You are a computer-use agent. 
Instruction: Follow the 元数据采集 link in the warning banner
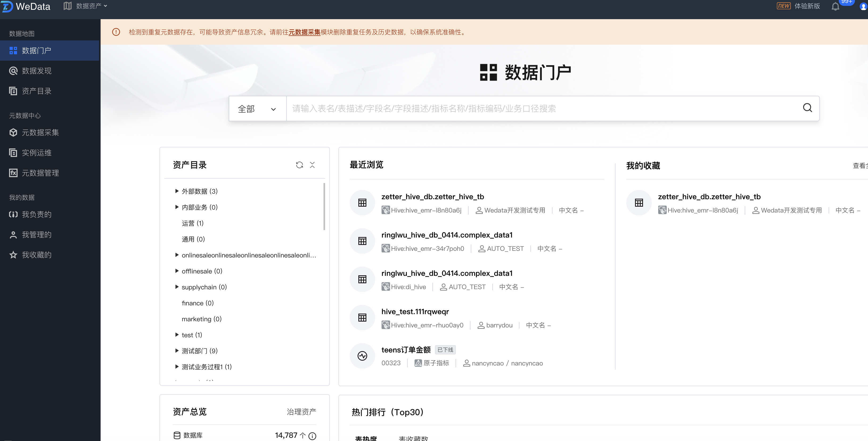304,32
